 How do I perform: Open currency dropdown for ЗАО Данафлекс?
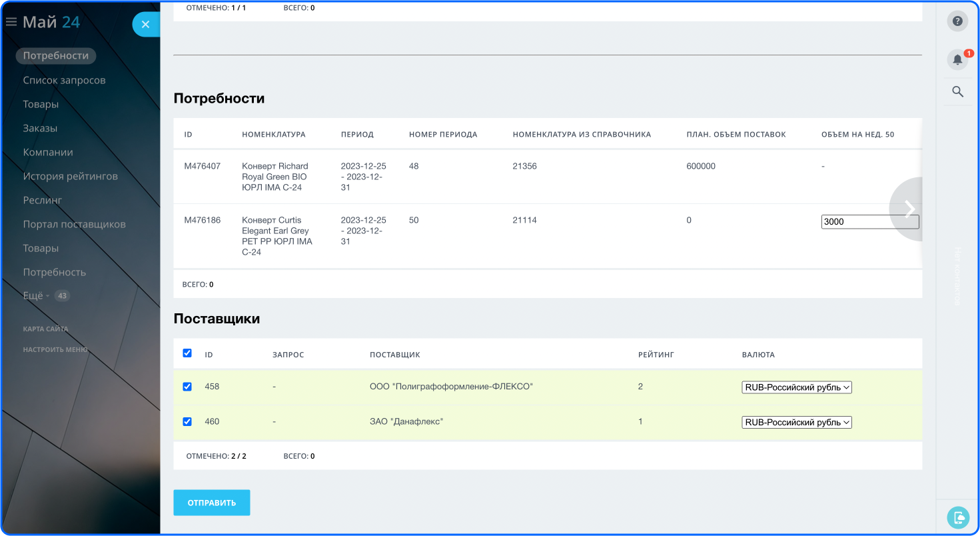coord(797,422)
